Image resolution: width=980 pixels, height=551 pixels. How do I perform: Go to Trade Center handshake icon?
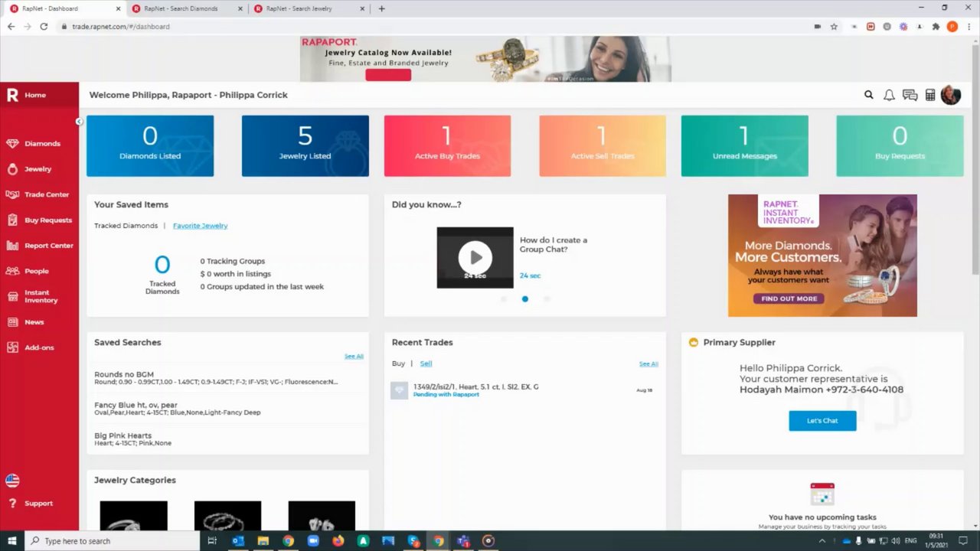click(x=12, y=194)
